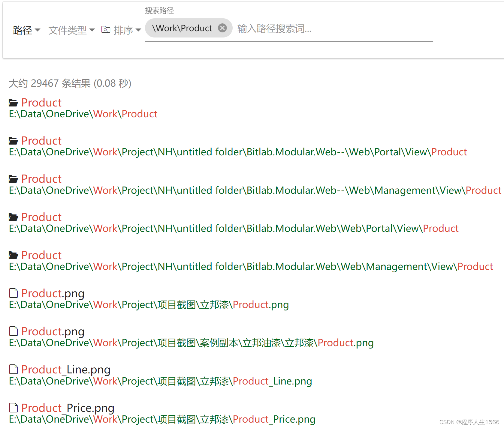Click file icon of Product.png in 项目截图\立邦漆
The height and width of the screenshot is (428, 504).
click(14, 293)
